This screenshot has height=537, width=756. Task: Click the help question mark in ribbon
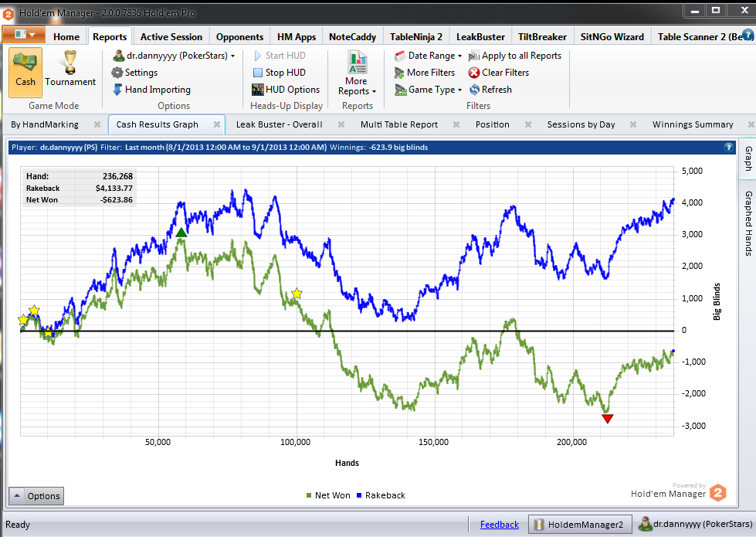[x=748, y=34]
